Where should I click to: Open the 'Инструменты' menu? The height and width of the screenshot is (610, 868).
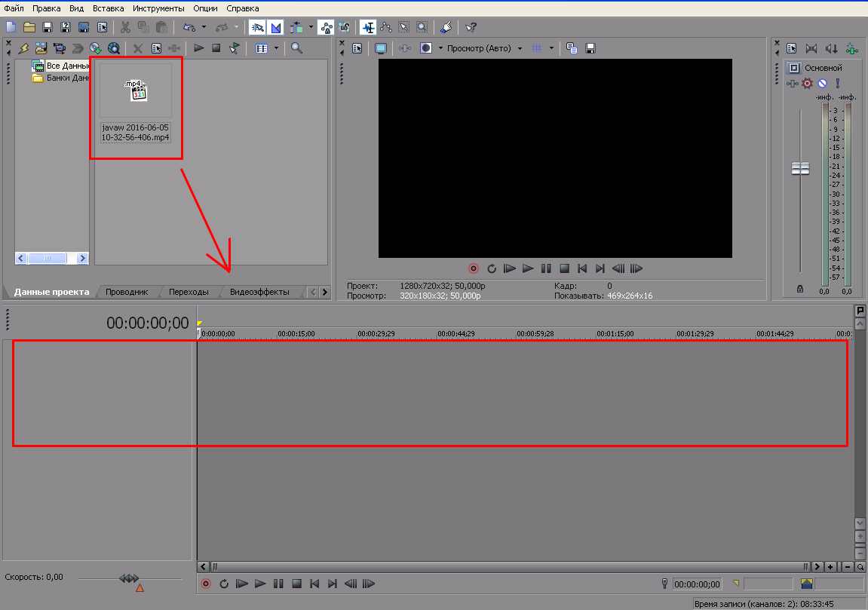coord(158,8)
